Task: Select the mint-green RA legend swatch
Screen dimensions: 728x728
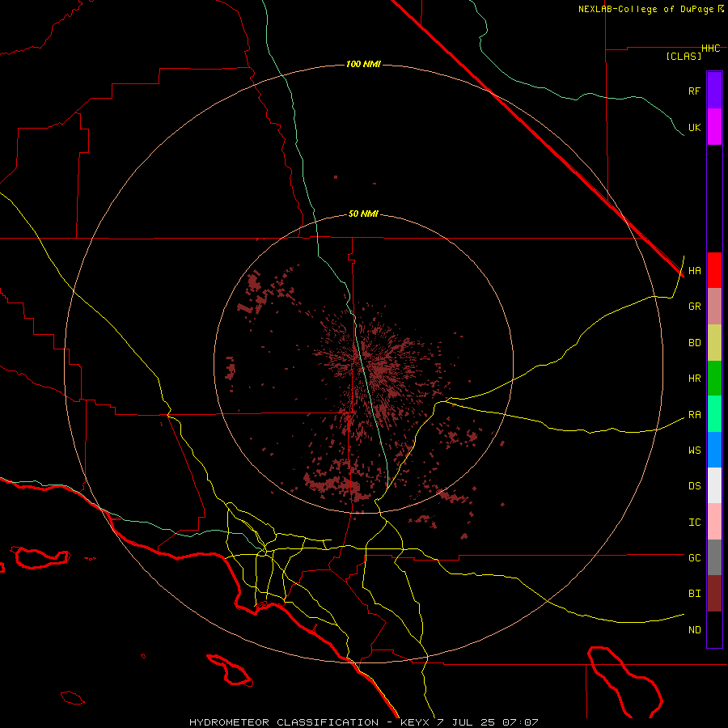Action: point(714,414)
